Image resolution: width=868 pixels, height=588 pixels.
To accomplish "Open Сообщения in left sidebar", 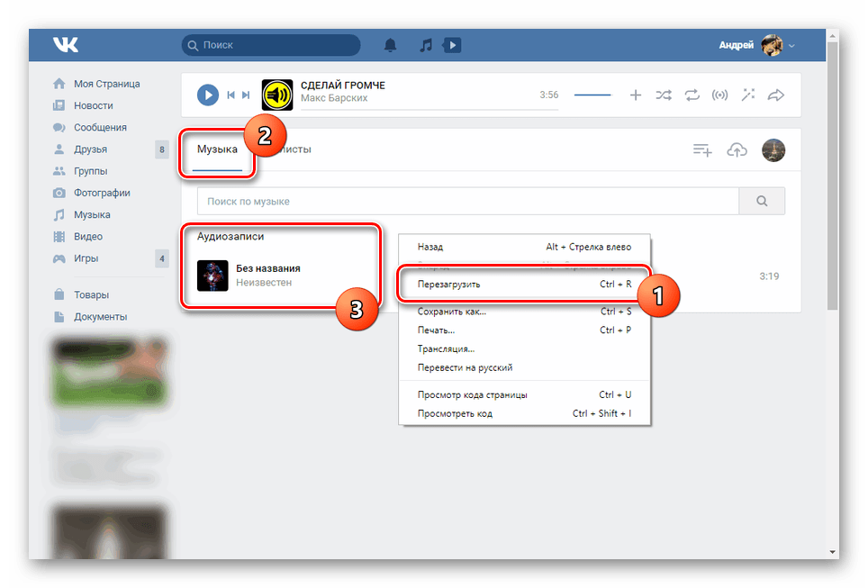I will click(100, 128).
